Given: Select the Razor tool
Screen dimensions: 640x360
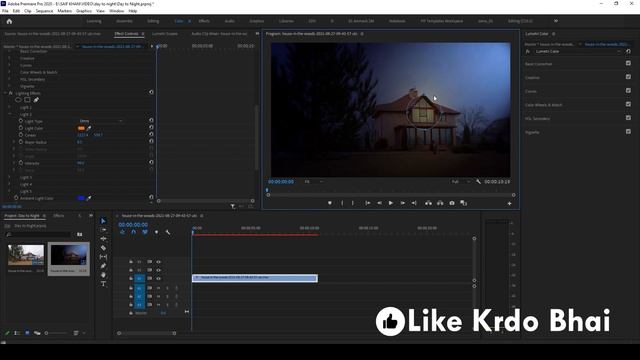Looking at the screenshot, I should point(103,248).
